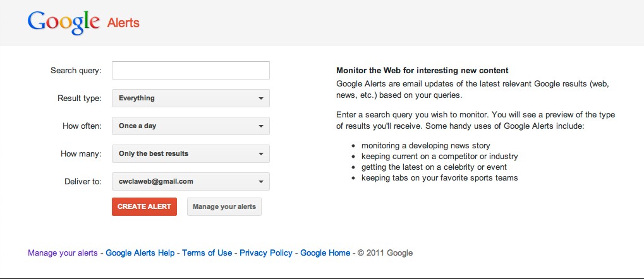Viewport: 644px width, 279px height.
Task: Expand the Deliver to email dropdown
Action: (191, 181)
